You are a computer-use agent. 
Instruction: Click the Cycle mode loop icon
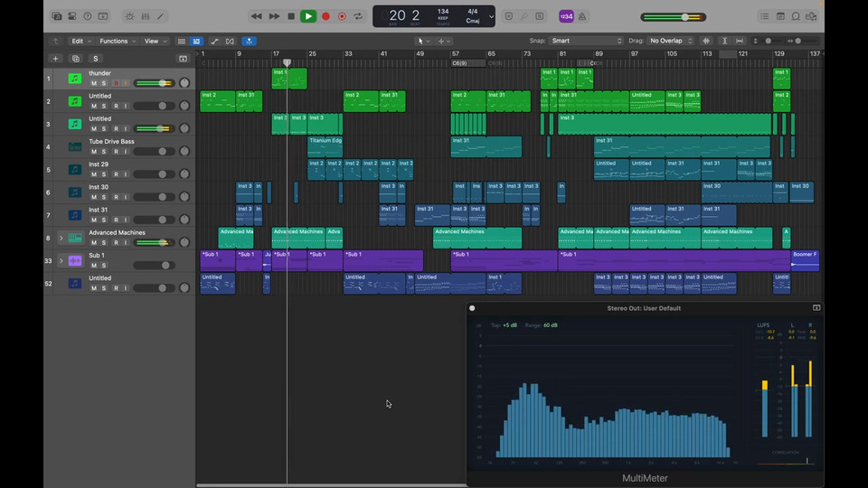point(359,16)
